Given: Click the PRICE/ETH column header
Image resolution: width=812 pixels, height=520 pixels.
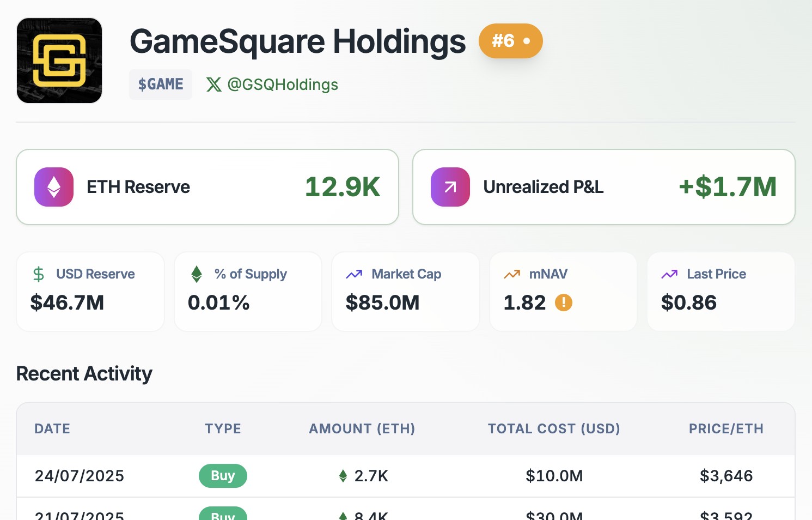Looking at the screenshot, I should click(x=726, y=429).
